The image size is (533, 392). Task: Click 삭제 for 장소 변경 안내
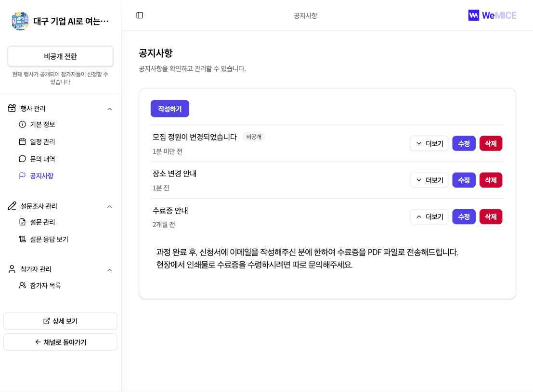point(491,180)
